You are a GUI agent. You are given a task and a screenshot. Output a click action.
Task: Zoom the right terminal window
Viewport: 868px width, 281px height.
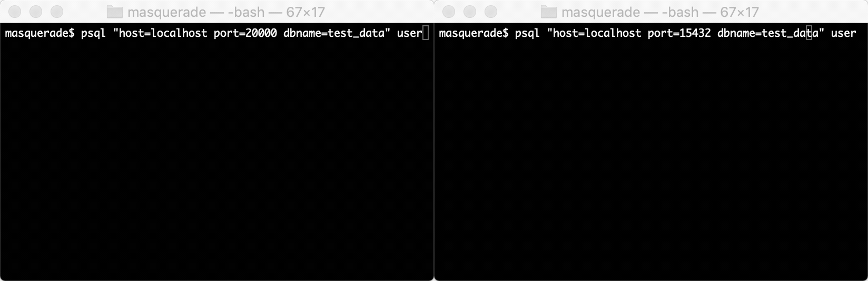pos(491,12)
